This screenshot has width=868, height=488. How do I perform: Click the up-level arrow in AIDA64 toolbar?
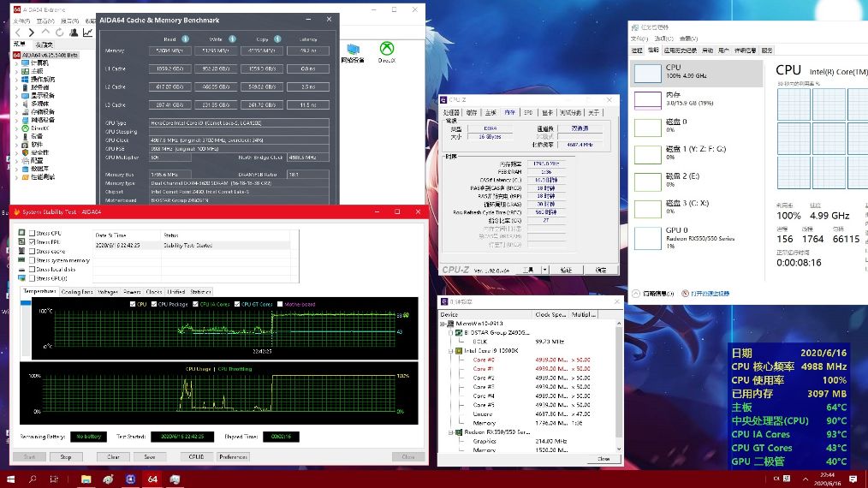pos(45,33)
